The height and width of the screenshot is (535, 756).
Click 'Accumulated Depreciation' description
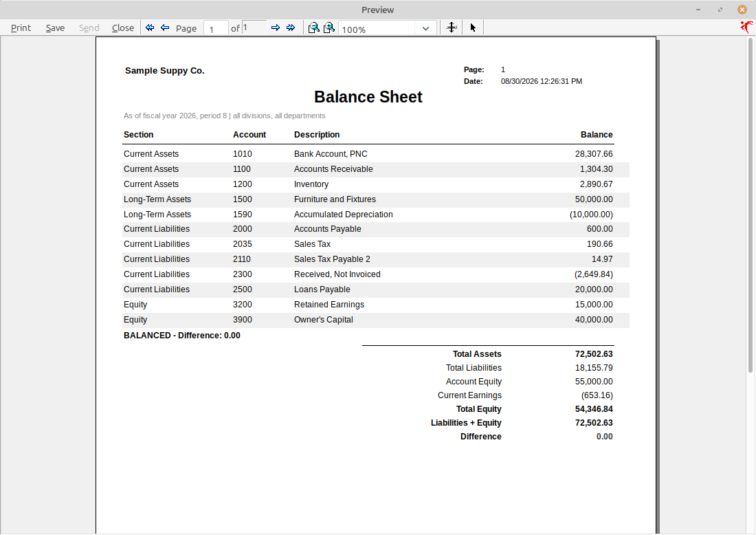pos(343,215)
